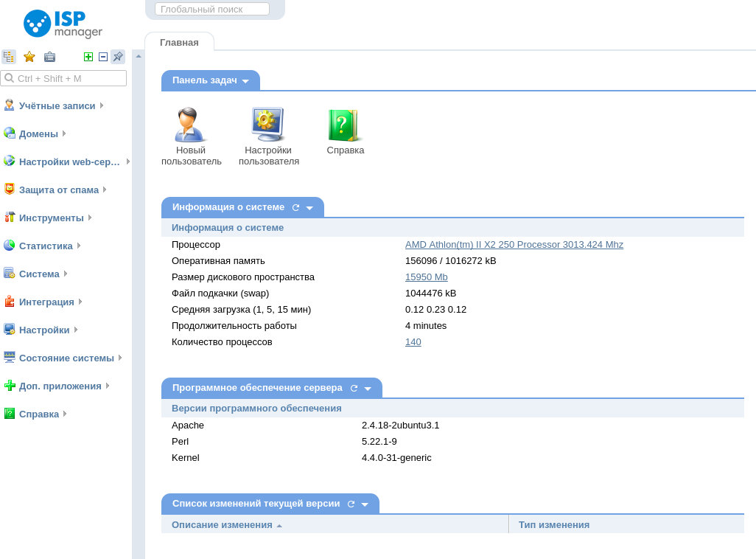This screenshot has height=559, width=756.
Task: Expand all menu sections with the plus icon
Action: pos(88,56)
